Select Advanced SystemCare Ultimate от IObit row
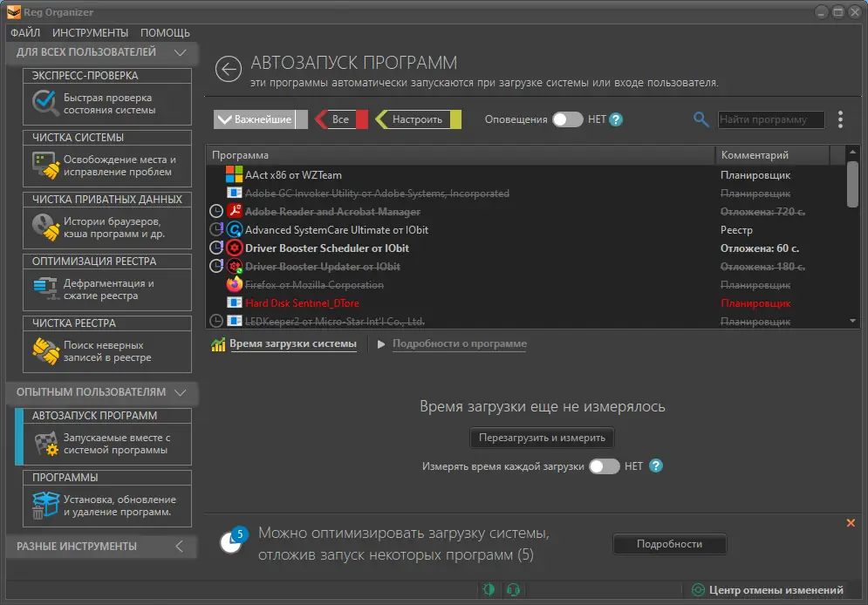Viewport: 868px width, 605px height. pyautogui.click(x=526, y=229)
